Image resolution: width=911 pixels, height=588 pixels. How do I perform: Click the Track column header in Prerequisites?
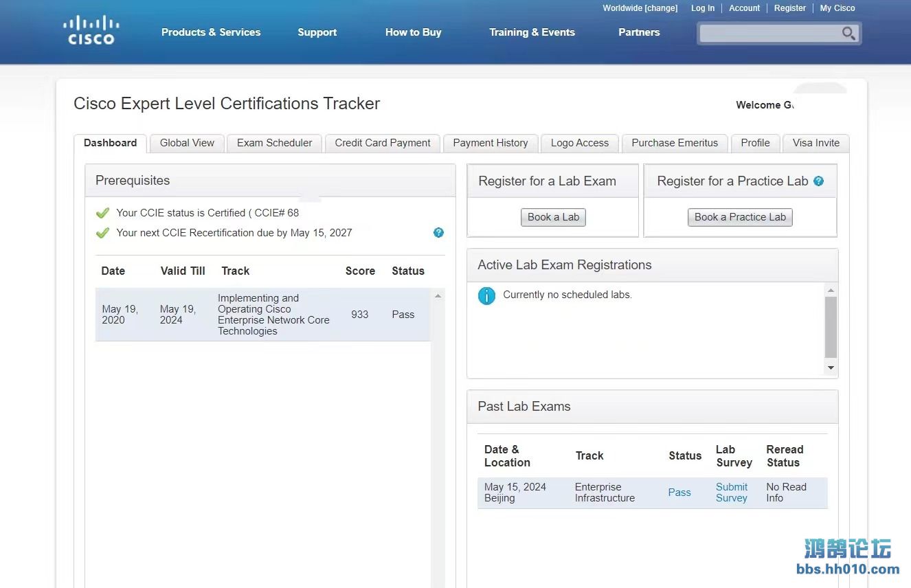pyautogui.click(x=235, y=271)
